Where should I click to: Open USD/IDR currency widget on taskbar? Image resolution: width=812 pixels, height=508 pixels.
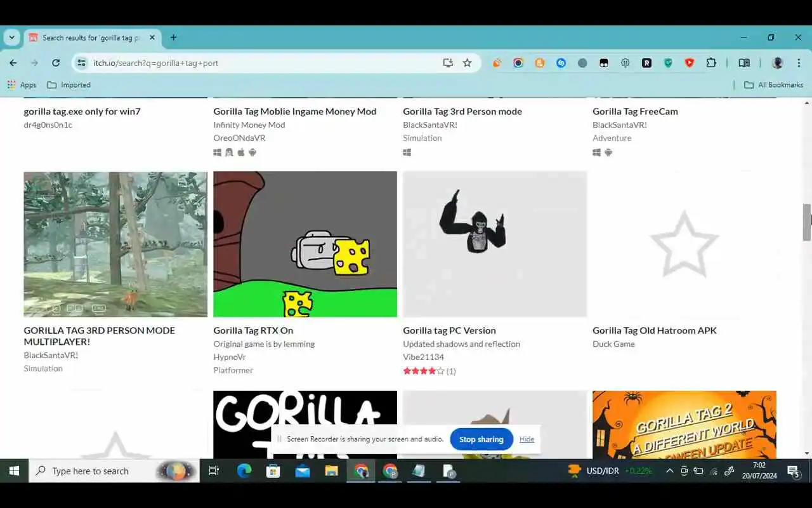point(610,471)
